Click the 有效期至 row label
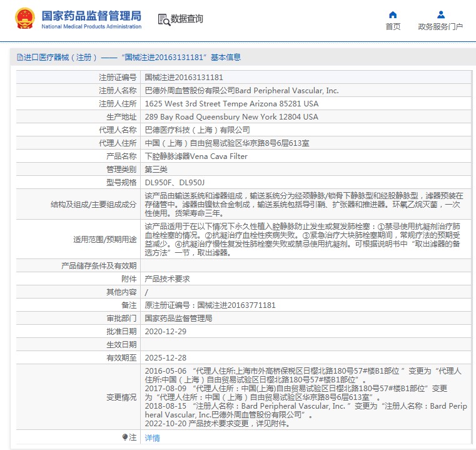The image size is (476, 450). 121,357
